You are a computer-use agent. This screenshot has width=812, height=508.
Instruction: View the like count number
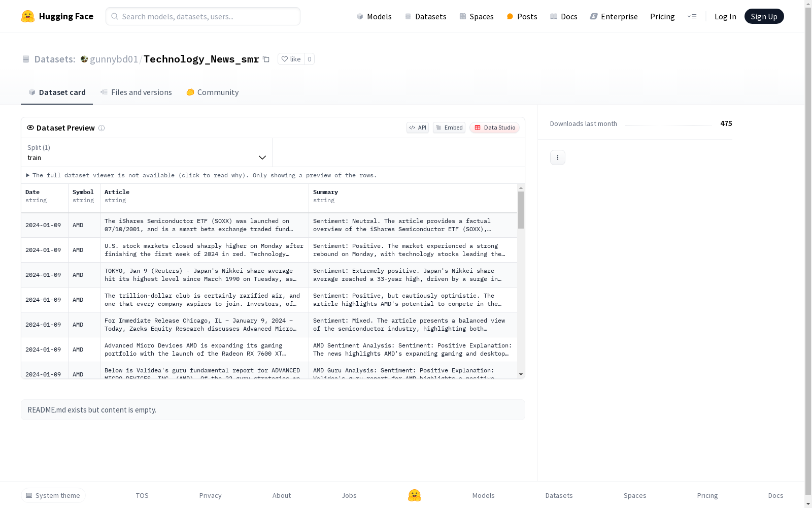pos(309,59)
